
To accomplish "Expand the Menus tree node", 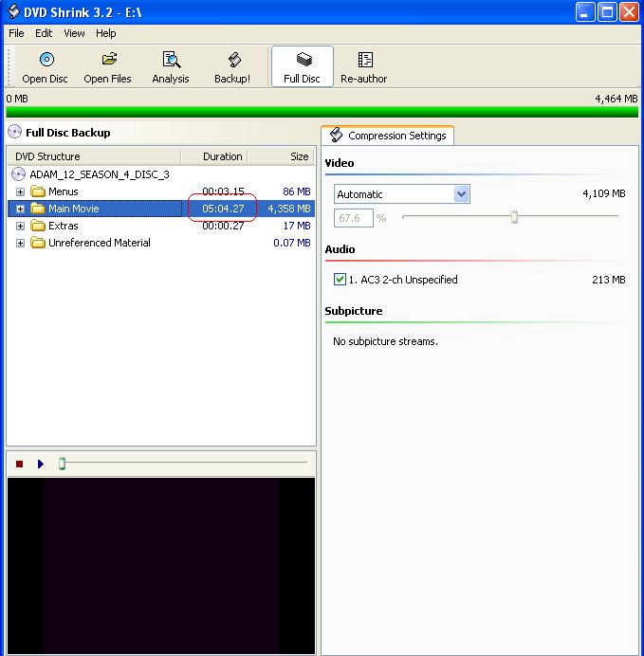I will [20, 191].
